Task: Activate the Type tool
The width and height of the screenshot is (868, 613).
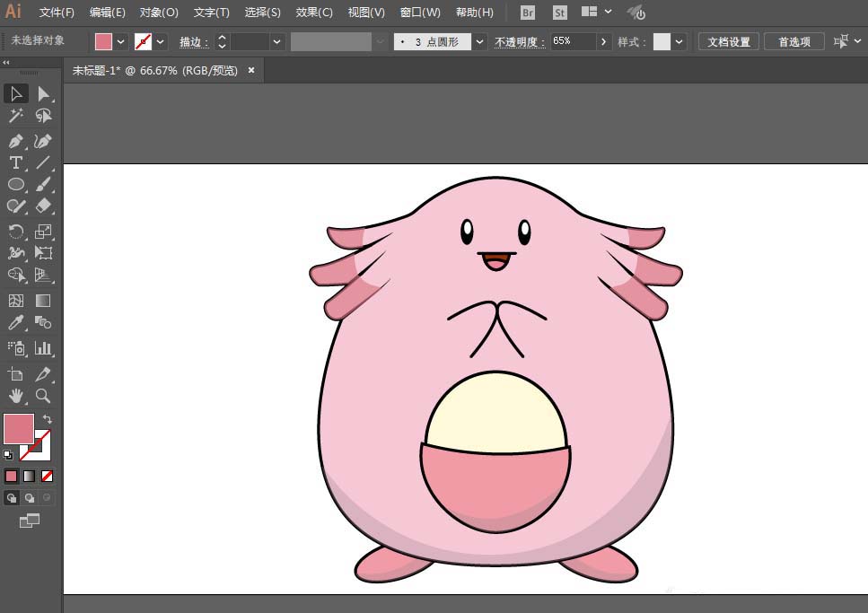Action: click(16, 162)
